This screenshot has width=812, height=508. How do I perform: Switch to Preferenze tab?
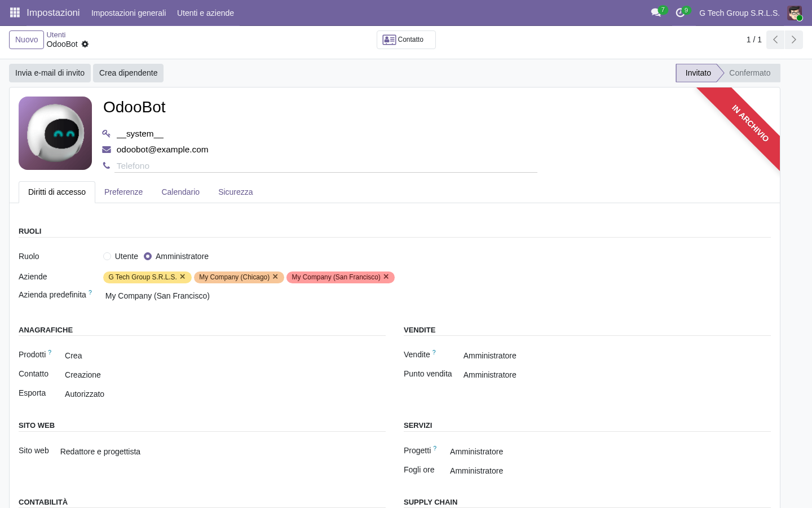coord(123,192)
